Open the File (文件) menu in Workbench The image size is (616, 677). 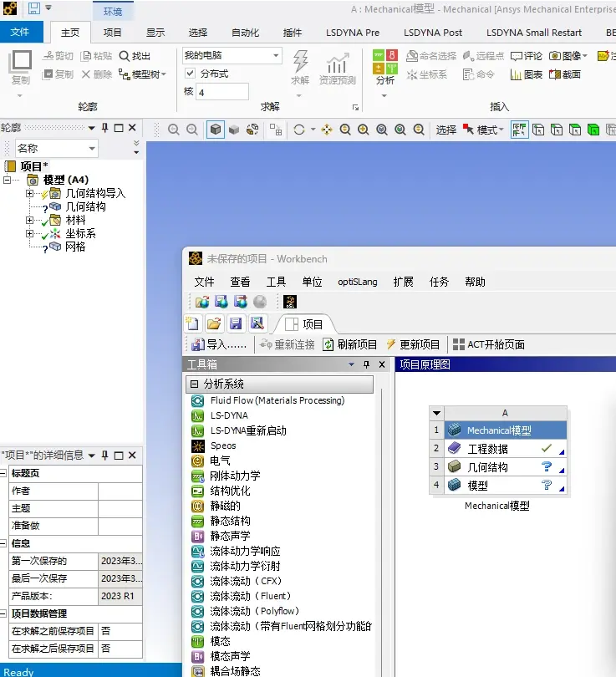click(204, 282)
